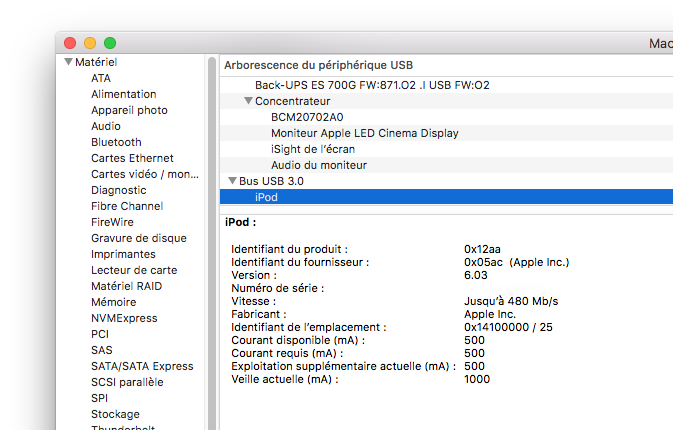Screen dimensions: 673x430
Task: Click the bold iPod details heading
Action: click(240, 222)
